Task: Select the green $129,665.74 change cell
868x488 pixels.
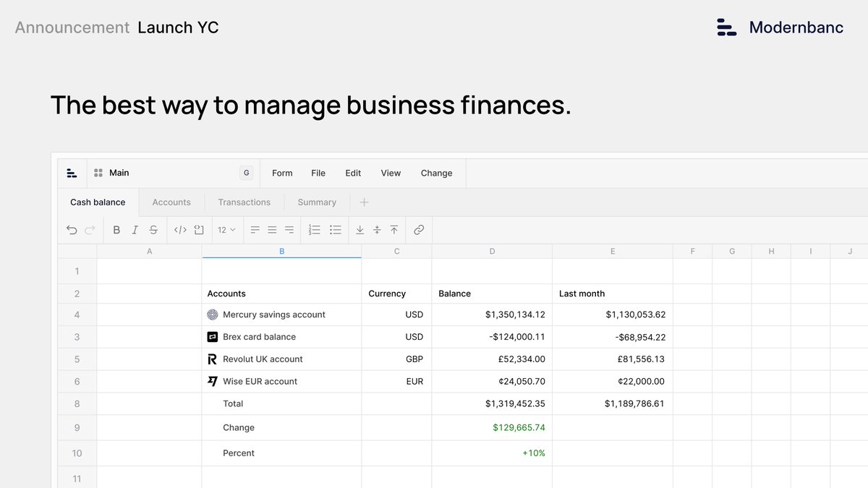Action: [x=492, y=428]
